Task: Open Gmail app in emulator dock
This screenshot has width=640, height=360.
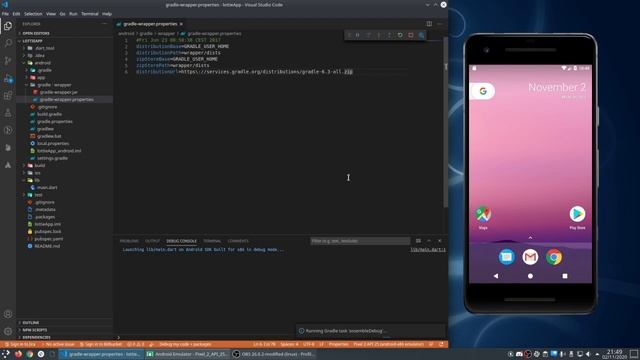Action: [530, 257]
